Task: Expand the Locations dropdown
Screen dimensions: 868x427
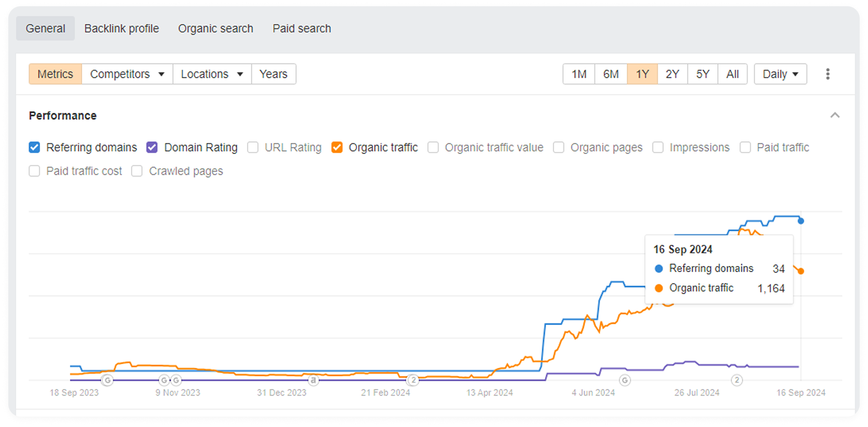Action: tap(212, 74)
